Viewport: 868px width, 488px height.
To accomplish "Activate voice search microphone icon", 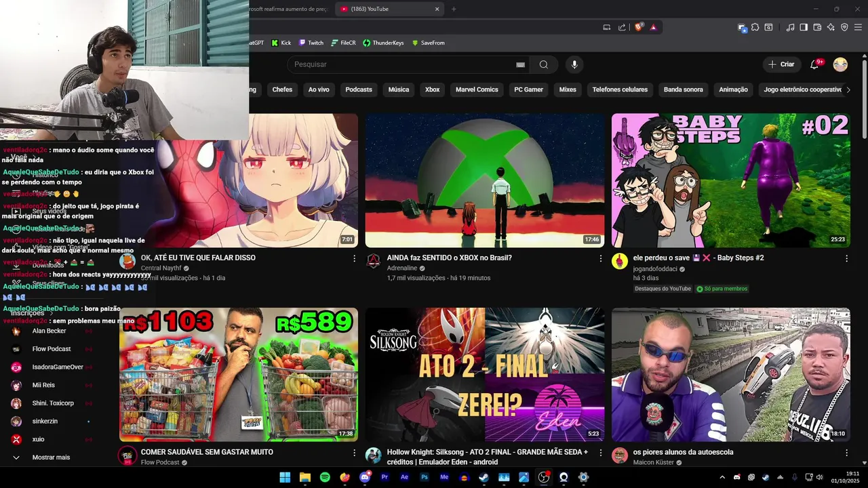I will coord(574,64).
